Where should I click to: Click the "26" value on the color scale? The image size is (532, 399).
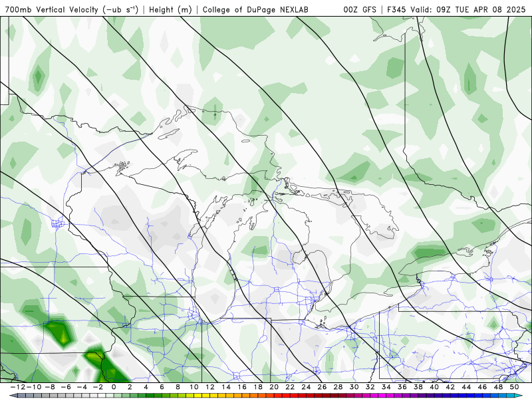click(322, 387)
